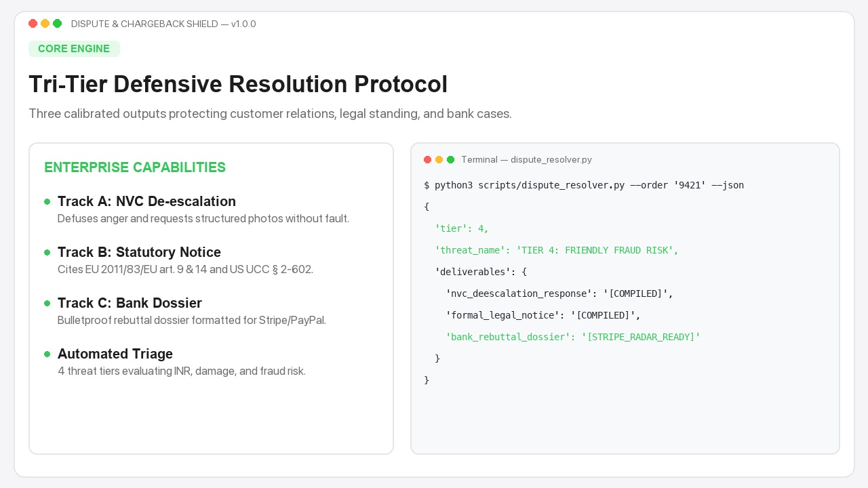The width and height of the screenshot is (868, 488).
Task: Click the terminal window's red dot
Action: pyautogui.click(x=427, y=160)
